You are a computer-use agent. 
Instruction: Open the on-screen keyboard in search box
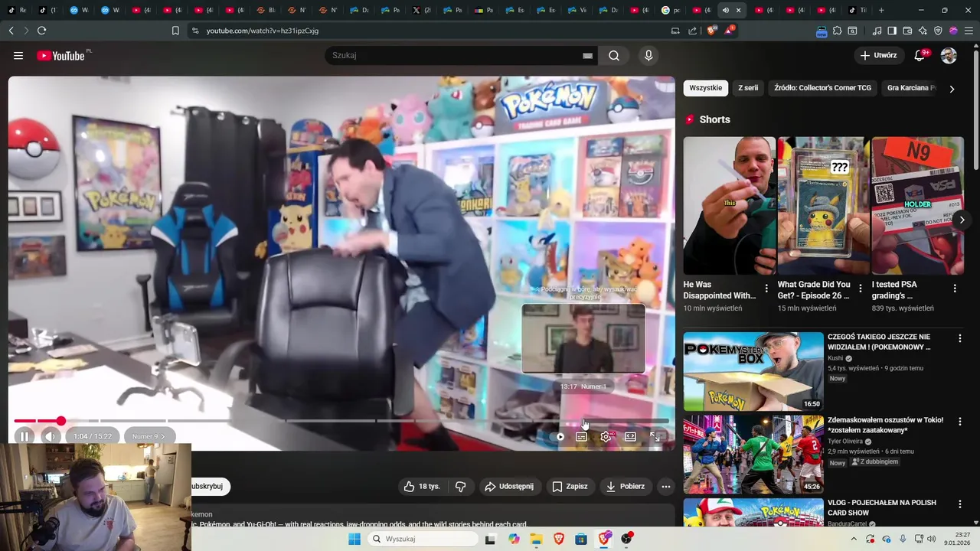587,55
